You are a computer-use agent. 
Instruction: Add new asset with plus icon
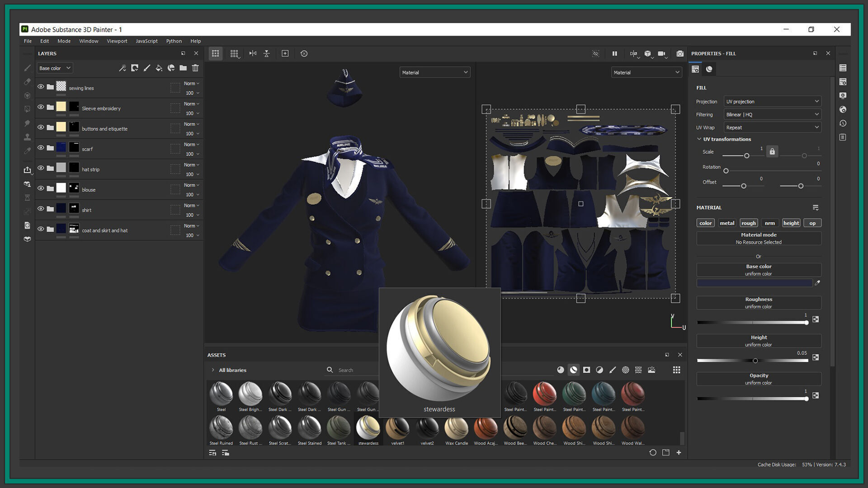point(679,452)
